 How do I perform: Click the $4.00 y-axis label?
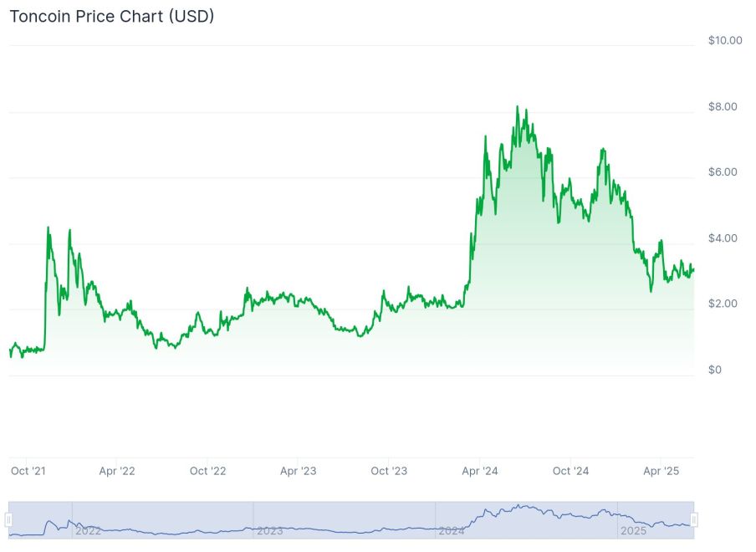(721, 238)
